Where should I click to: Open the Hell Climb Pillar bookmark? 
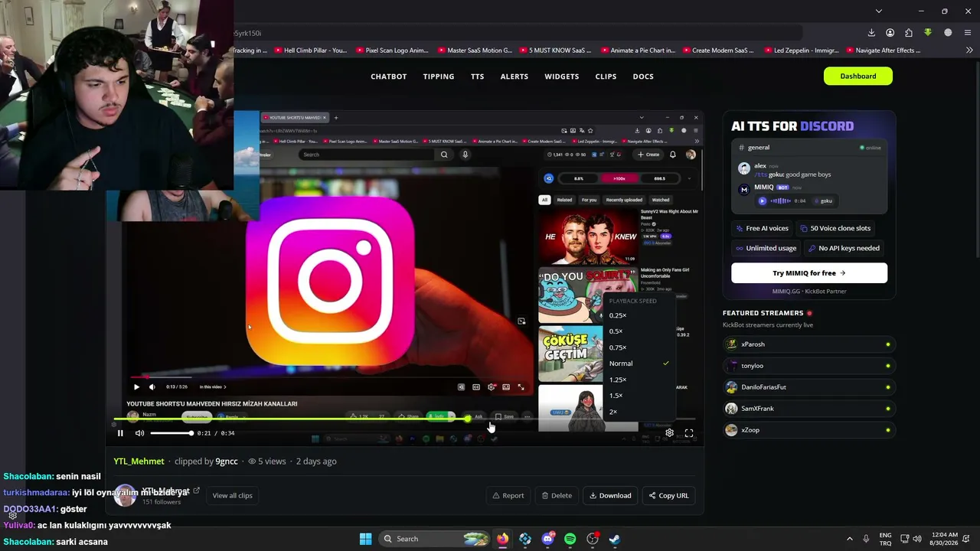(x=309, y=51)
